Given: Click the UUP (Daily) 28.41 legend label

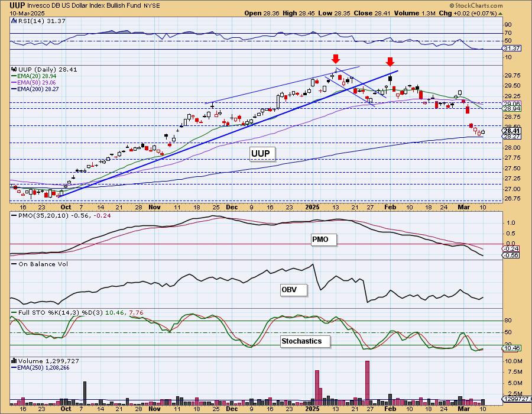Looking at the screenshot, I should point(48,69).
